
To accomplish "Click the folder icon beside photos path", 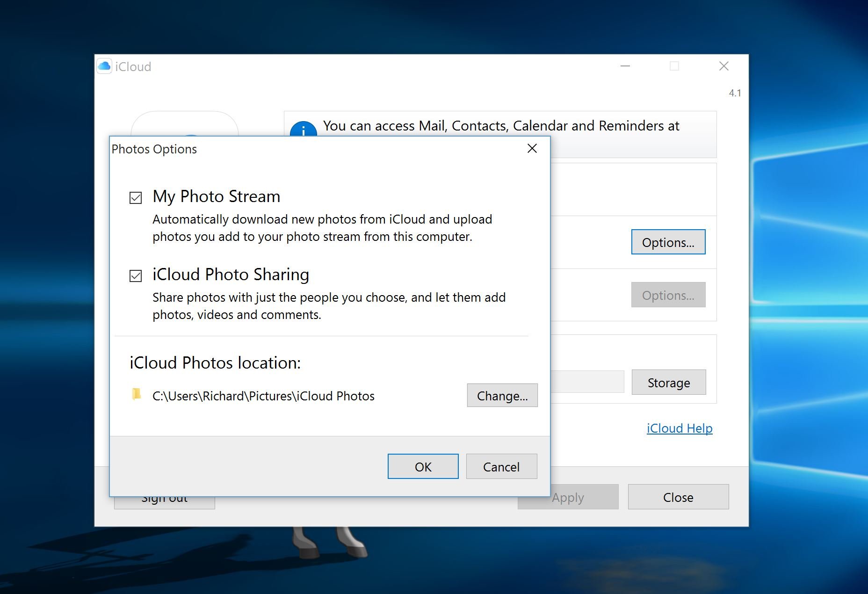I will coord(136,394).
